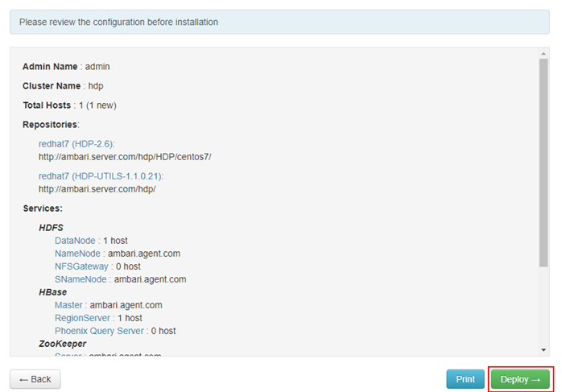This screenshot has height=392, width=562.
Task: Click the HDP-2.6 repository URL text
Action: pyautogui.click(x=125, y=156)
